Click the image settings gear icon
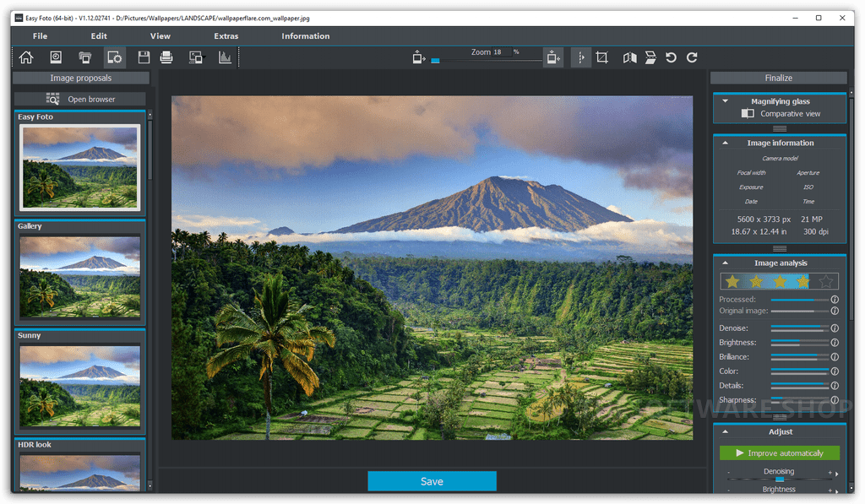The height and width of the screenshot is (504, 865). 115,57
